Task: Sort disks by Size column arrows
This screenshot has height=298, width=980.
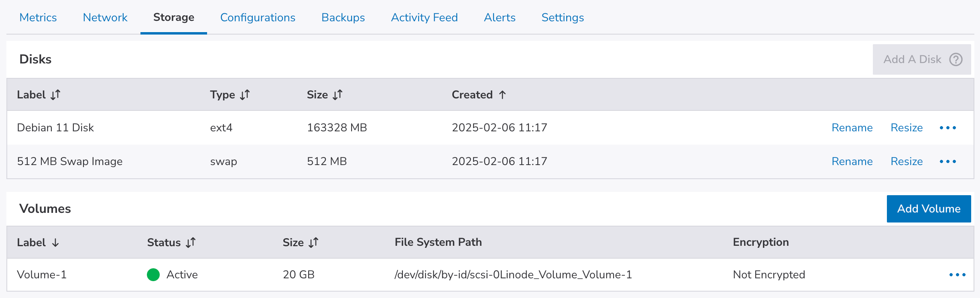Action: [338, 95]
